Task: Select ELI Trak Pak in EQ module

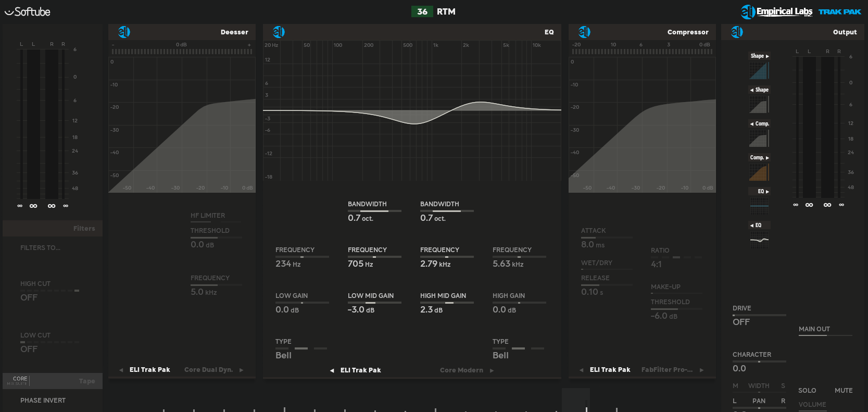Action: click(361, 370)
